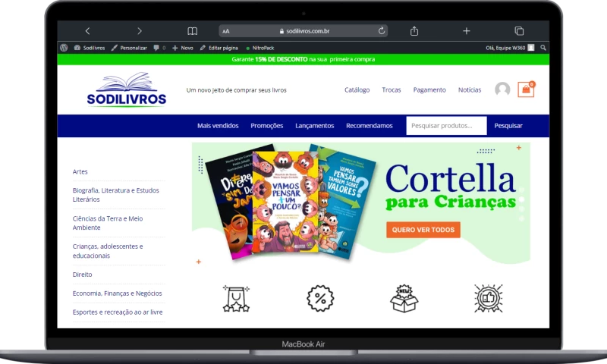The width and height of the screenshot is (607, 364).
Task: Select the highlighted banner slider dot
Action: coord(521,199)
